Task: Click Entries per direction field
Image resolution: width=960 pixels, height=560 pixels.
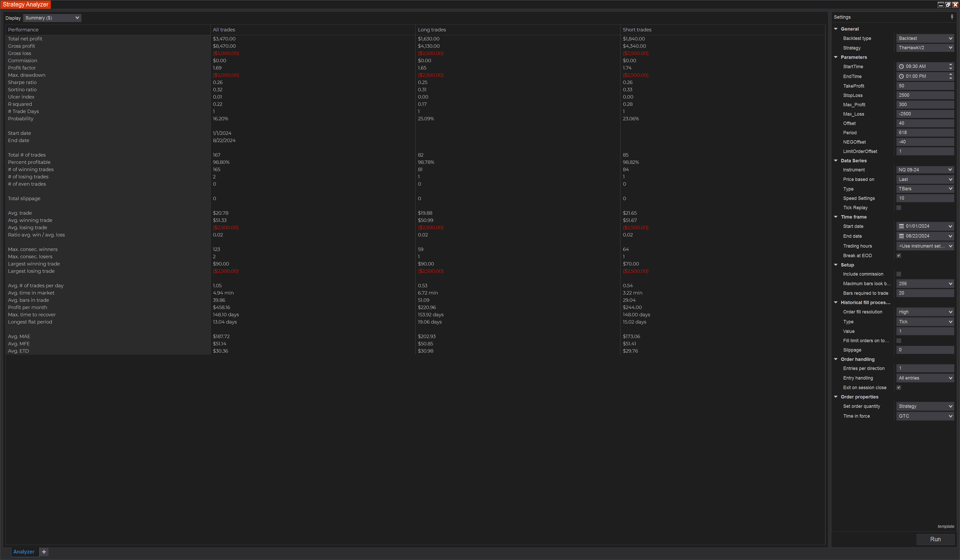Action: (925, 368)
